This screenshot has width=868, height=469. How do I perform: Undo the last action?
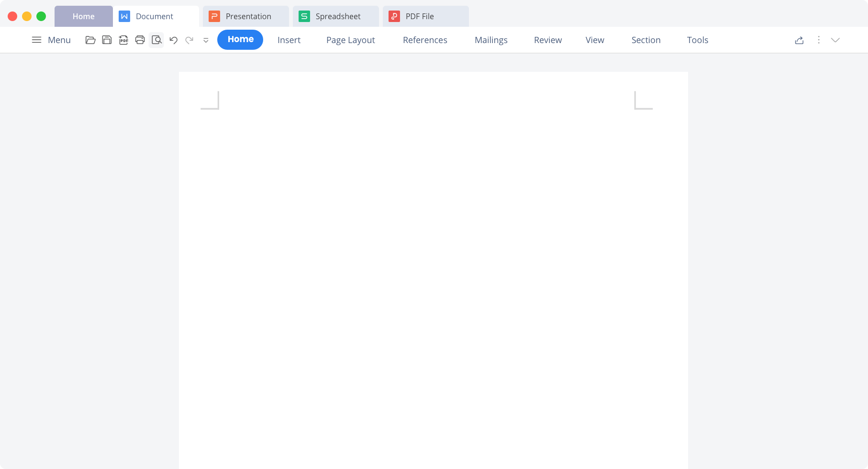click(x=173, y=40)
